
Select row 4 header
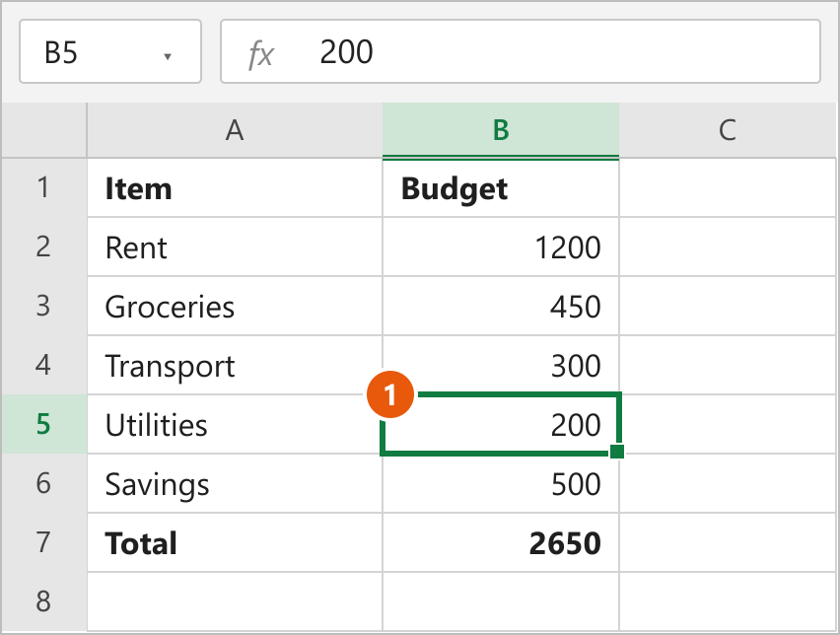pos(44,365)
